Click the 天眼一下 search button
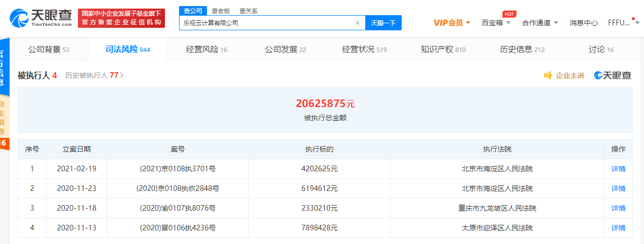 (x=383, y=23)
